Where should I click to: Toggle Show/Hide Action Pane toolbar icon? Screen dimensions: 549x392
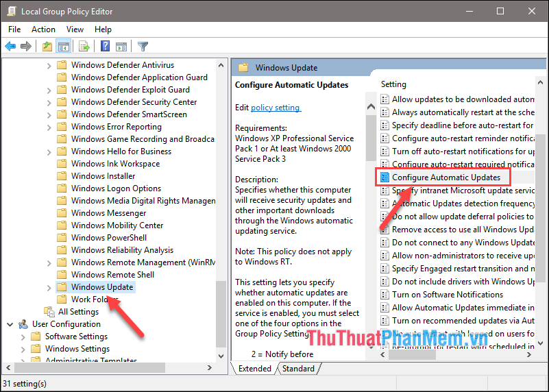point(121,46)
